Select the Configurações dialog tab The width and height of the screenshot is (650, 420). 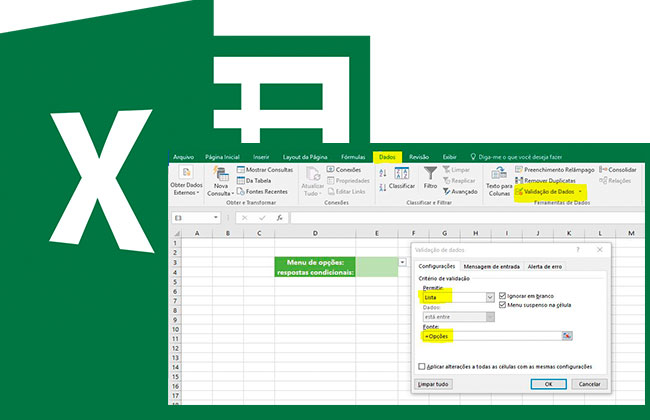(437, 266)
